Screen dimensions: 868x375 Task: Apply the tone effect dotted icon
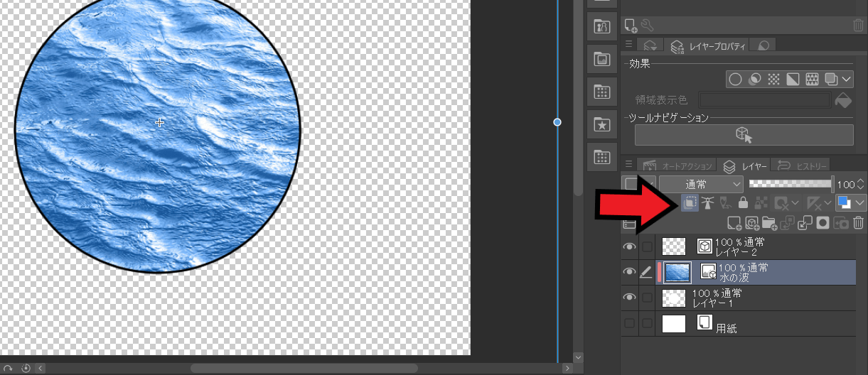click(x=775, y=79)
